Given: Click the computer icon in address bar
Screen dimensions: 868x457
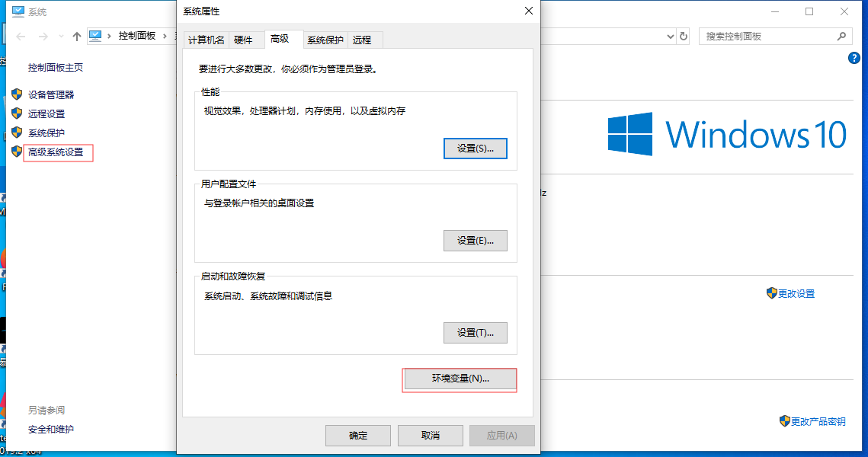Looking at the screenshot, I should (x=95, y=36).
